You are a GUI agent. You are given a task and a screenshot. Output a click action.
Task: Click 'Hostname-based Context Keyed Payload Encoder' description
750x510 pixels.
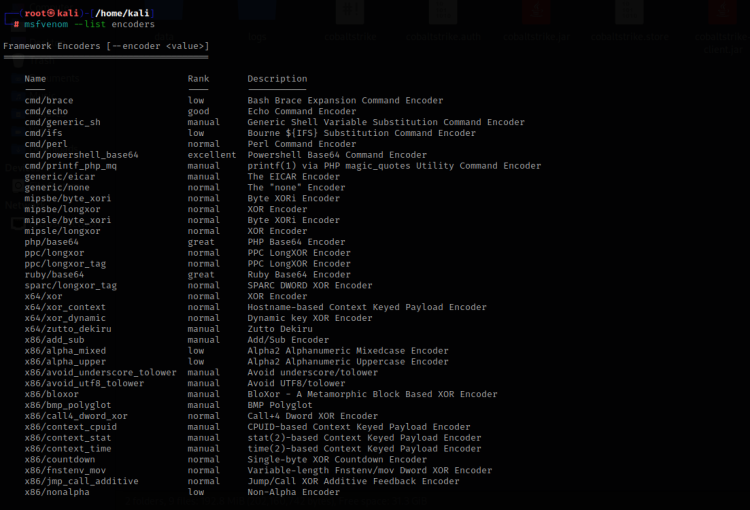(x=367, y=307)
